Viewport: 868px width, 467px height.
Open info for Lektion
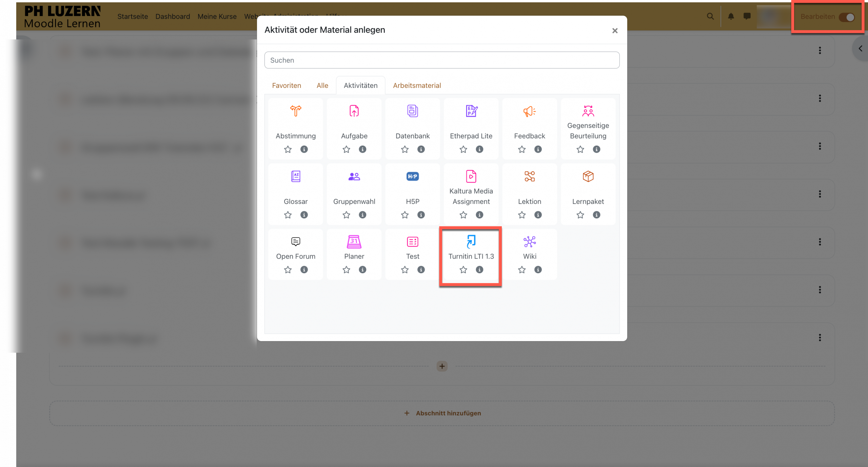point(538,215)
